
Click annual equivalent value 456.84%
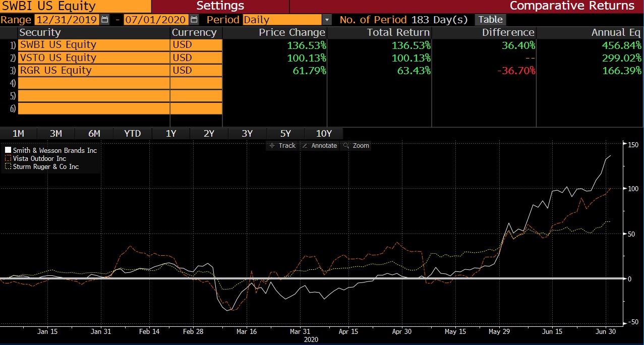tap(622, 45)
